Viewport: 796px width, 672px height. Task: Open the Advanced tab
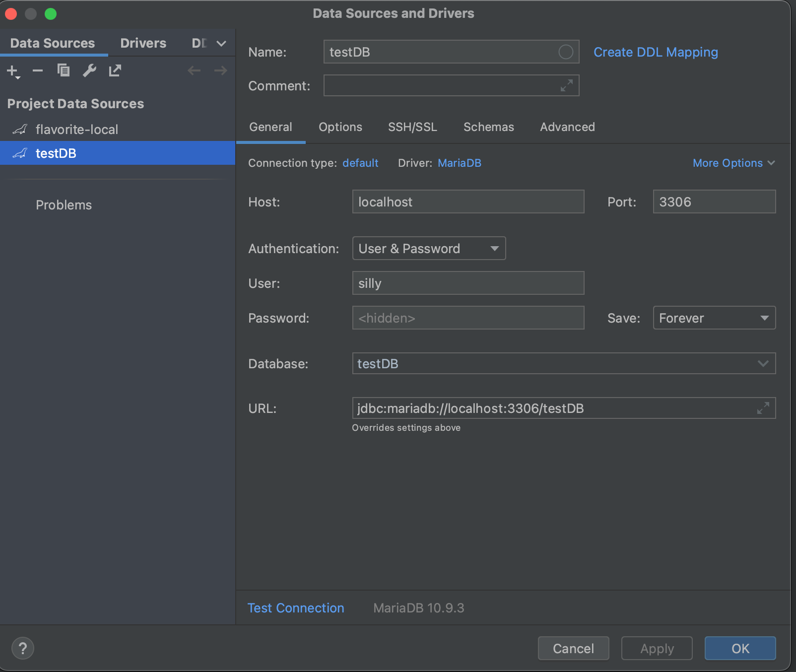(567, 127)
